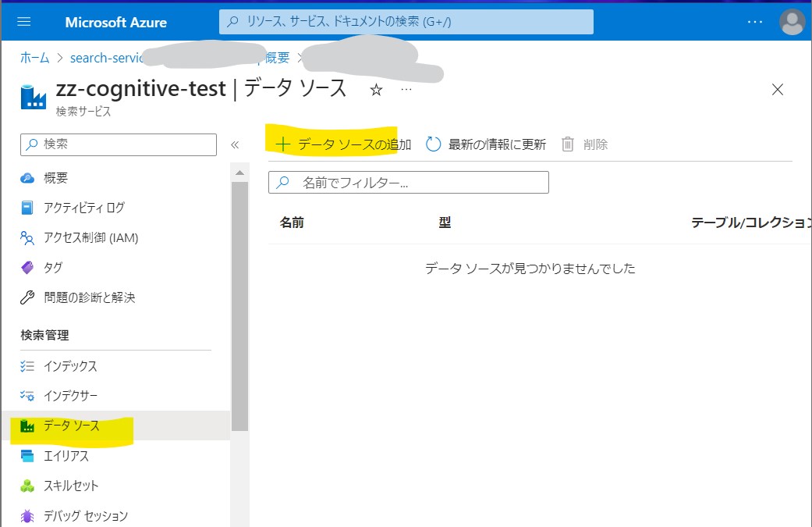Click the アクティビティ ログ book icon

click(x=27, y=208)
